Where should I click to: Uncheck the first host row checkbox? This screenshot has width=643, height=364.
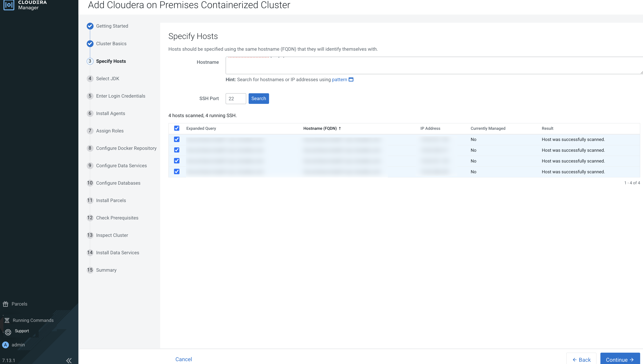(x=177, y=139)
